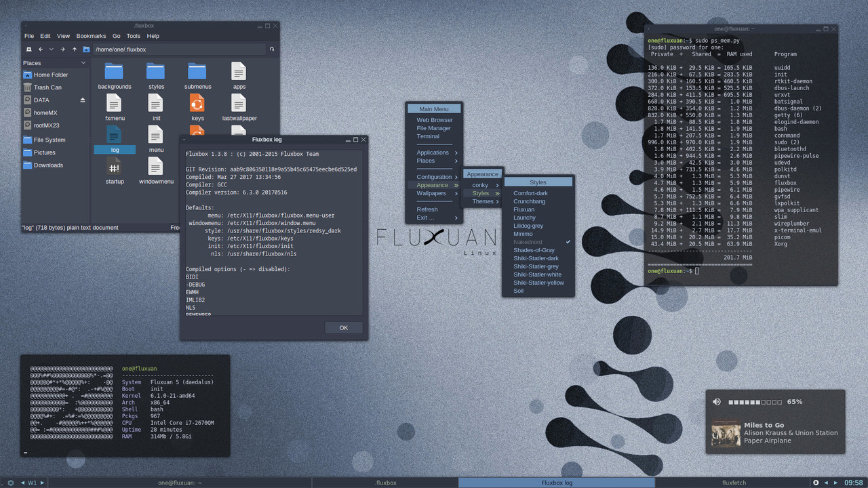Select the startup script icon
The height and width of the screenshot is (488, 868).
click(114, 166)
